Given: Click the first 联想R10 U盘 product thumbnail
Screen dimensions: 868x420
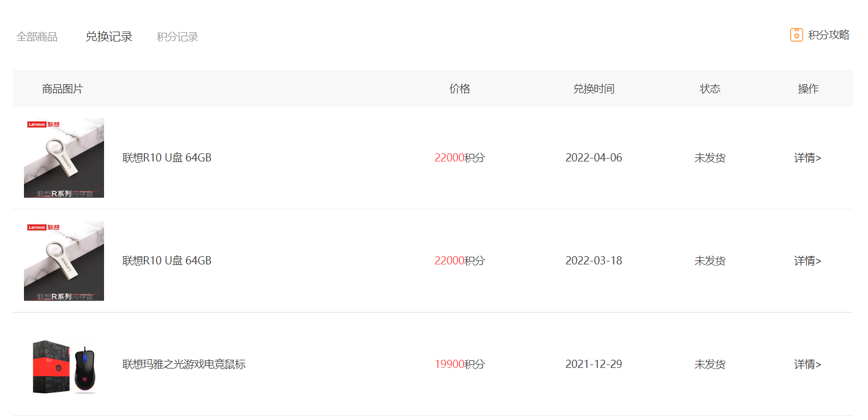Looking at the screenshot, I should coord(64,158).
